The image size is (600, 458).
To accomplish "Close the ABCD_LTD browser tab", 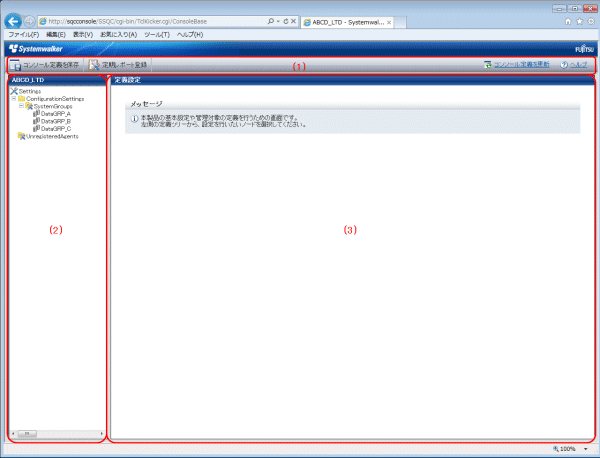I will (x=389, y=23).
